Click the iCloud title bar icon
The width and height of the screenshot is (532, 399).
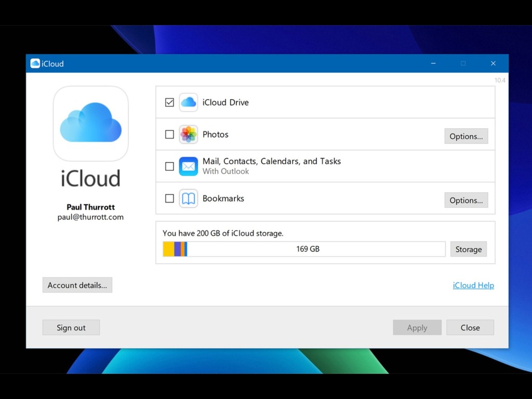pyautogui.click(x=35, y=63)
